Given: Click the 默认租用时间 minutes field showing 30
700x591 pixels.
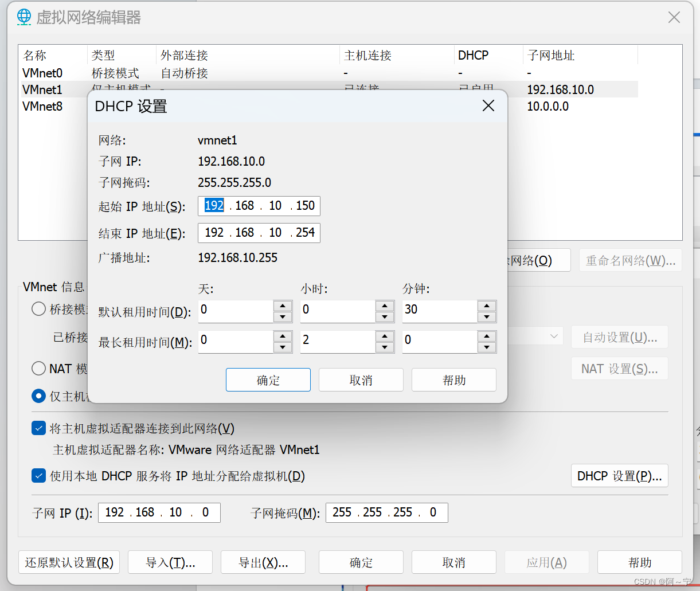Looking at the screenshot, I should (x=440, y=311).
